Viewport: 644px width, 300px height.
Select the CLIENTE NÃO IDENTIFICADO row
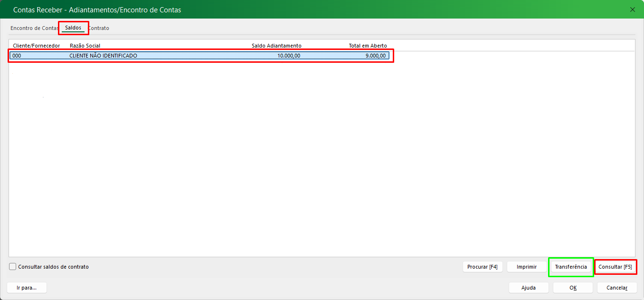[x=104, y=56]
